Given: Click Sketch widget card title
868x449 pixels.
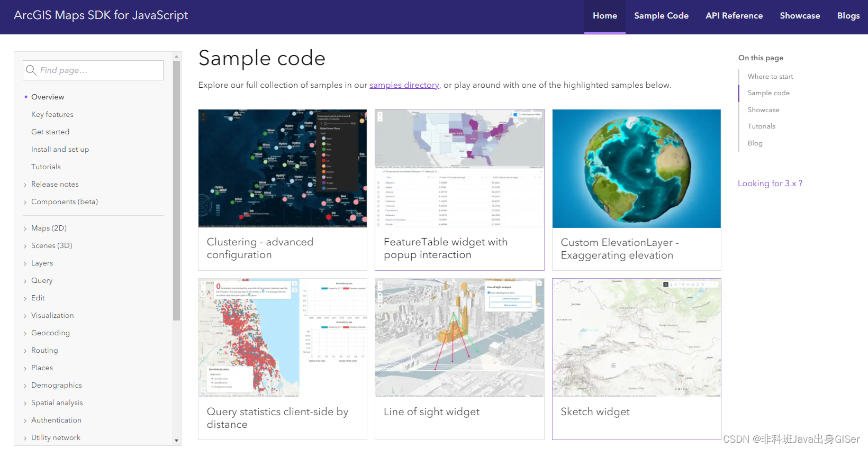Looking at the screenshot, I should [x=595, y=412].
